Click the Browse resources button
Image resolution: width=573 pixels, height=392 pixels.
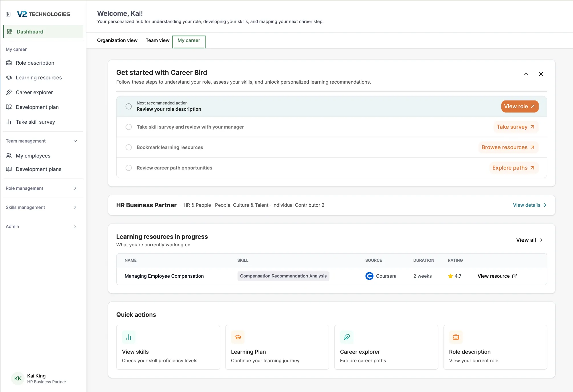508,147
